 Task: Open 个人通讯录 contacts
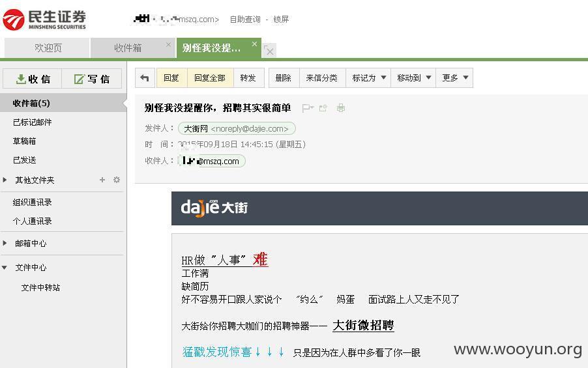pyautogui.click(x=32, y=221)
